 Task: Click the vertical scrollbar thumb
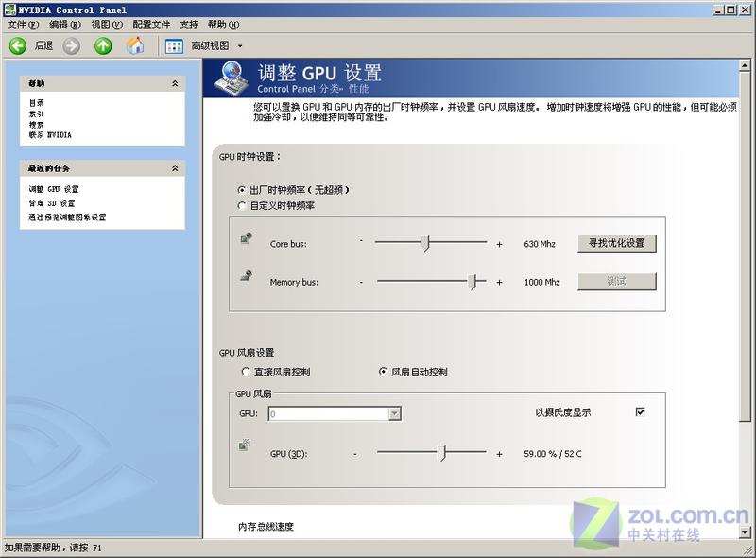point(745,246)
